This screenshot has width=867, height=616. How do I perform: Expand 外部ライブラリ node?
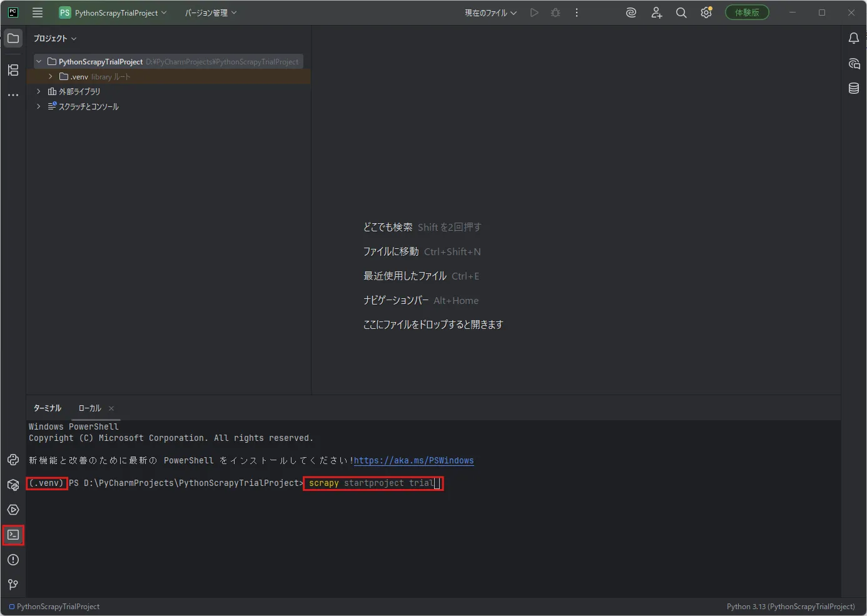[x=39, y=91]
